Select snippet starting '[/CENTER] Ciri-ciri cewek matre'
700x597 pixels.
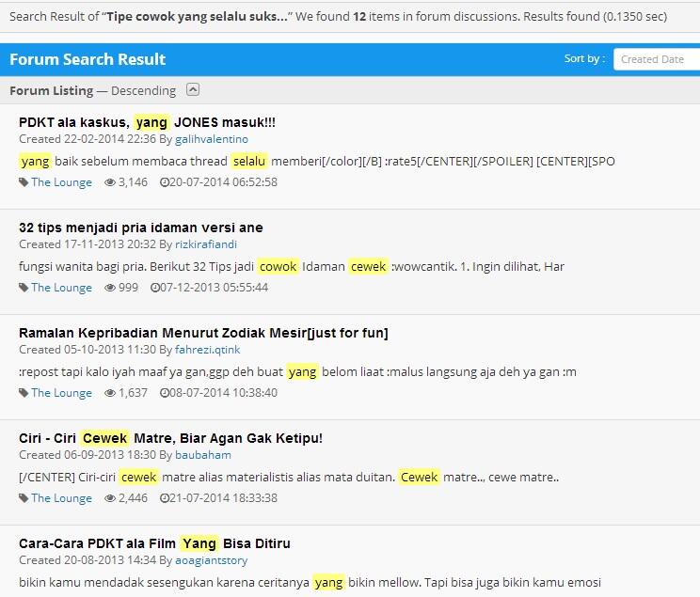[x=289, y=477]
